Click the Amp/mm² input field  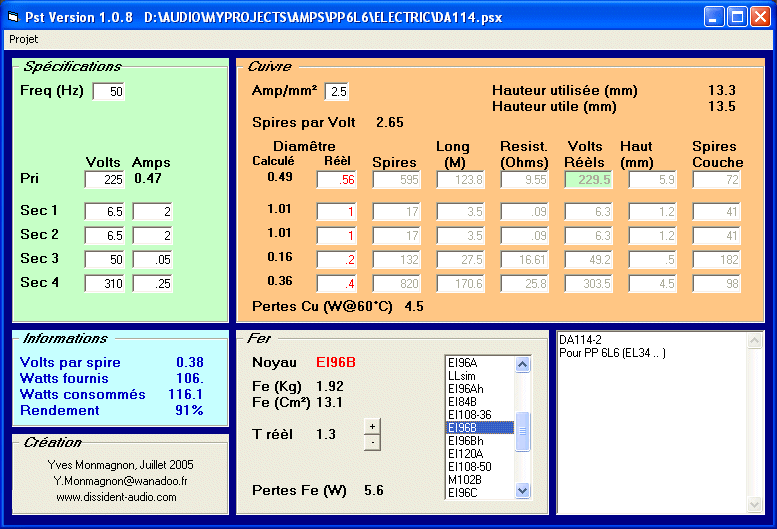[336, 92]
